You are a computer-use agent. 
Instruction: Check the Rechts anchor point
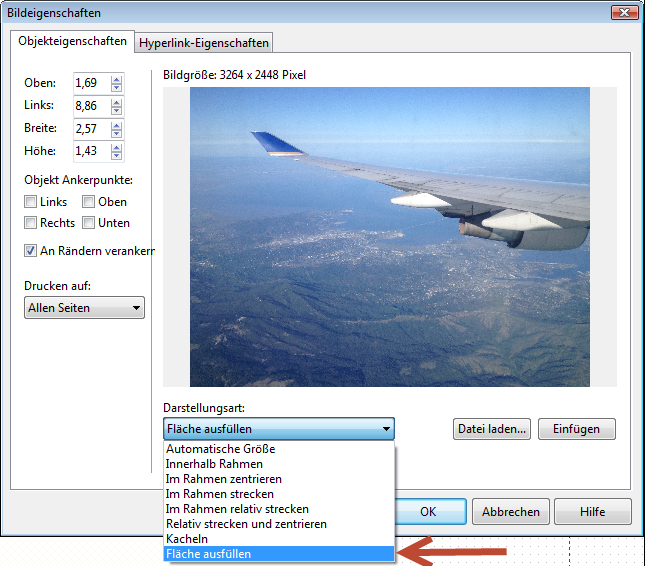[x=31, y=223]
